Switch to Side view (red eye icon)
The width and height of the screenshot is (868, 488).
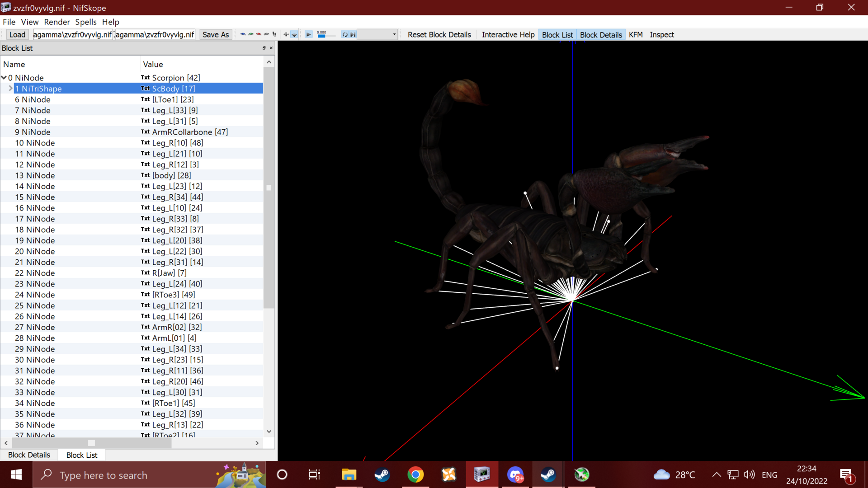pos(259,34)
